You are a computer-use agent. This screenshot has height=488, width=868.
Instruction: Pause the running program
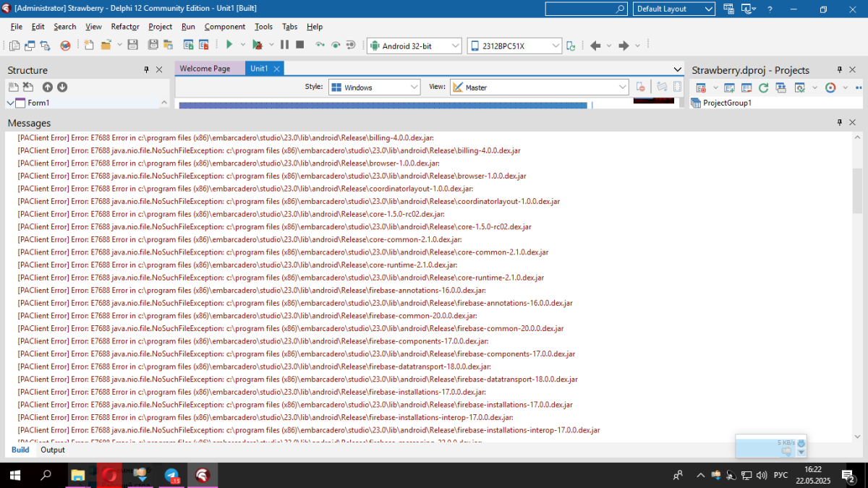pos(284,45)
